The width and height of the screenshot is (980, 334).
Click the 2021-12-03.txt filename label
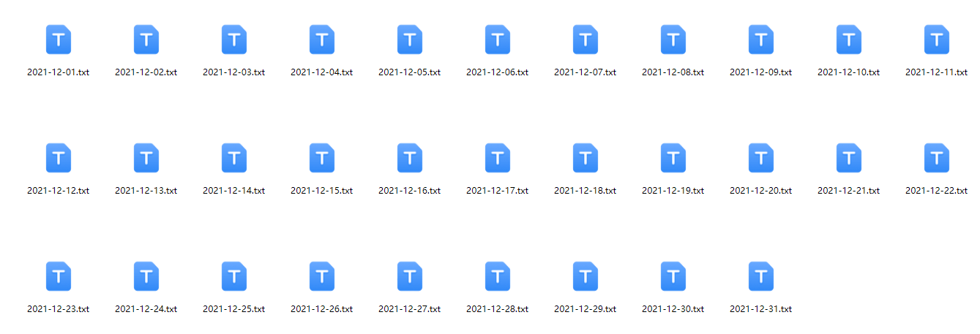[233, 72]
